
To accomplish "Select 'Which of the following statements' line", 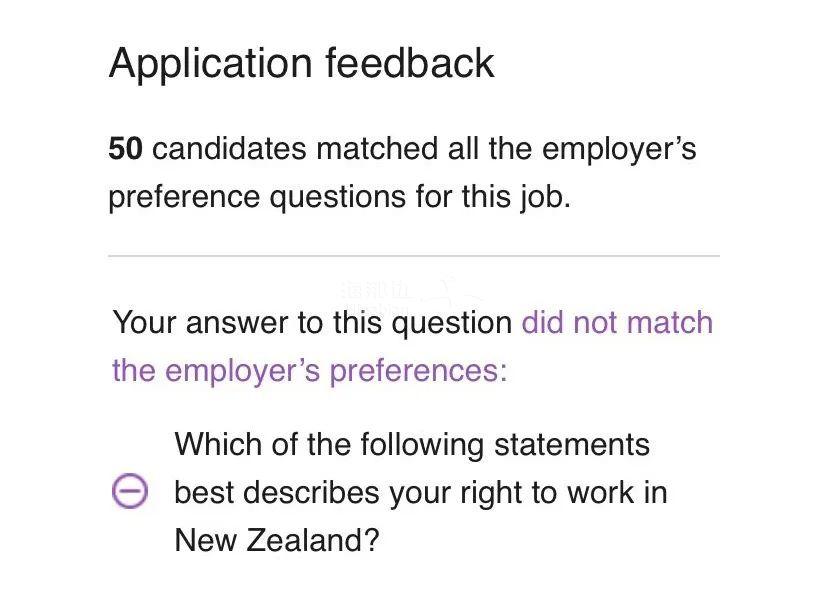I will (412, 444).
